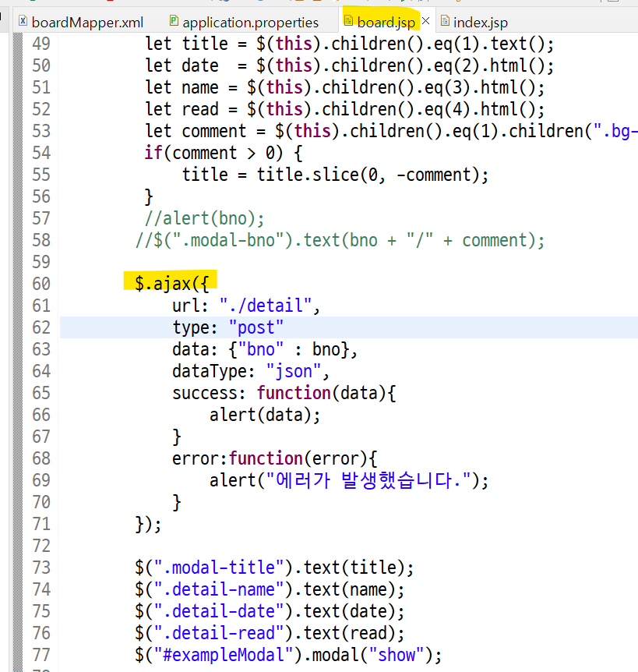Image resolution: width=638 pixels, height=672 pixels.
Task: Click the boardMapper.xml file icon
Action: 23,20
